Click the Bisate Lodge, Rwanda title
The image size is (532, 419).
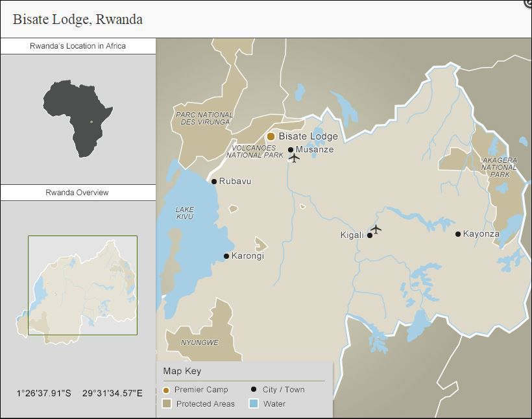78,19
